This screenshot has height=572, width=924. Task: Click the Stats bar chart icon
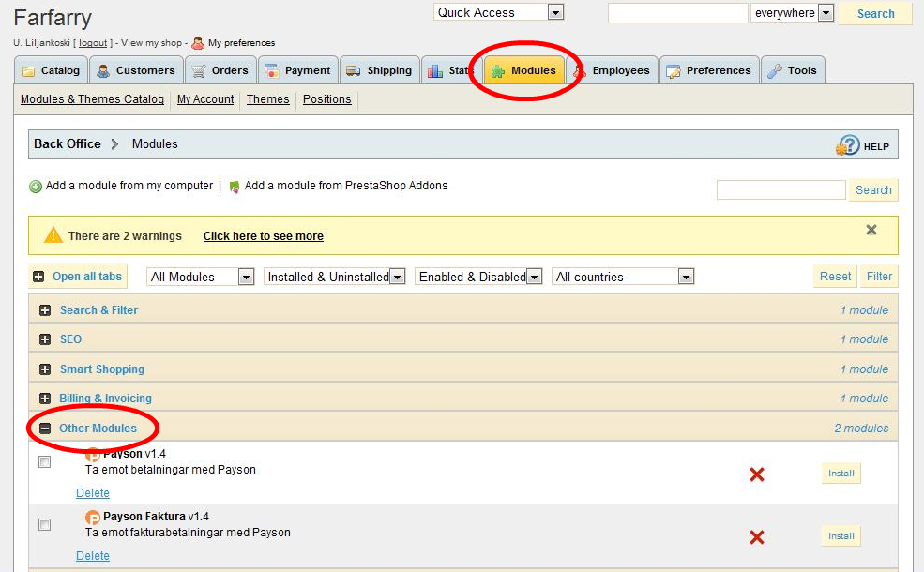click(x=435, y=71)
